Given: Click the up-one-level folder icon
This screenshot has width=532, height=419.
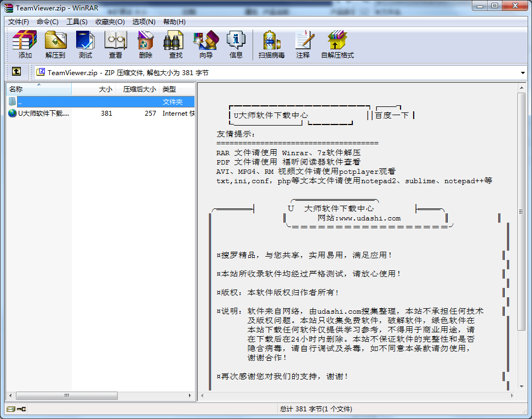Looking at the screenshot, I should 16,72.
